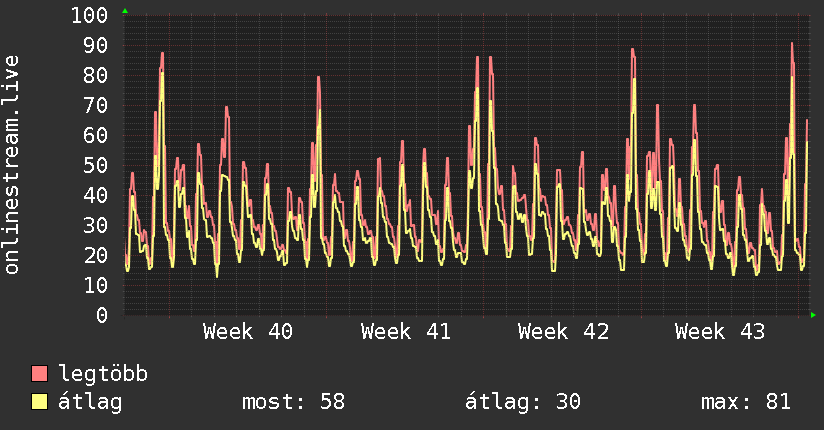Select the legtöbb legend label
Screen dimensions: 824x430
point(103,374)
